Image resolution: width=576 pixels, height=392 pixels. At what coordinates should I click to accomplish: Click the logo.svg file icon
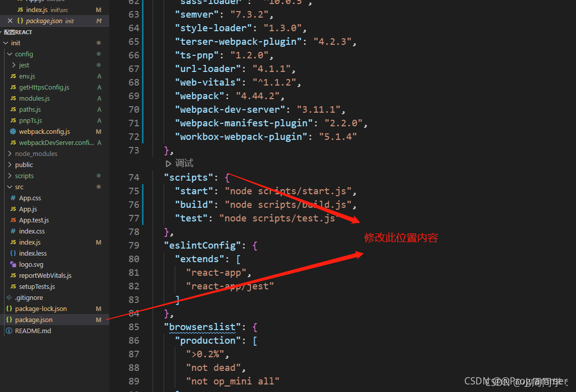point(13,264)
